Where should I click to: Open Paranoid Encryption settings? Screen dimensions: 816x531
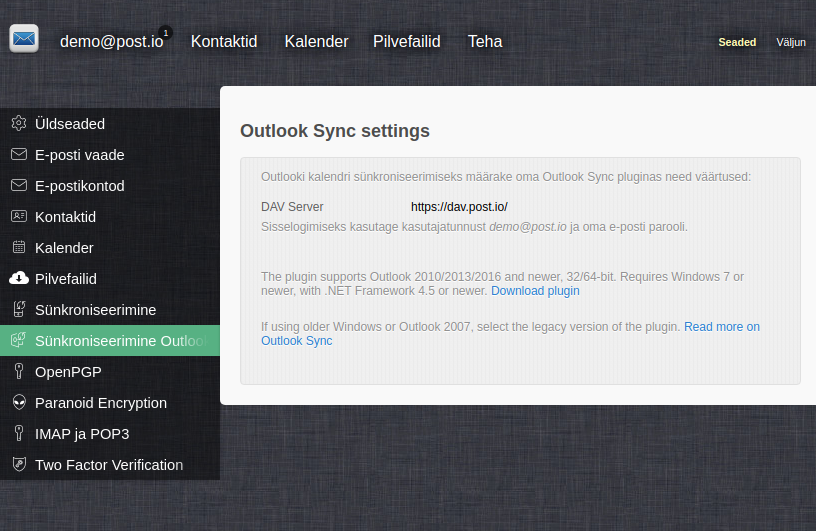110,403
